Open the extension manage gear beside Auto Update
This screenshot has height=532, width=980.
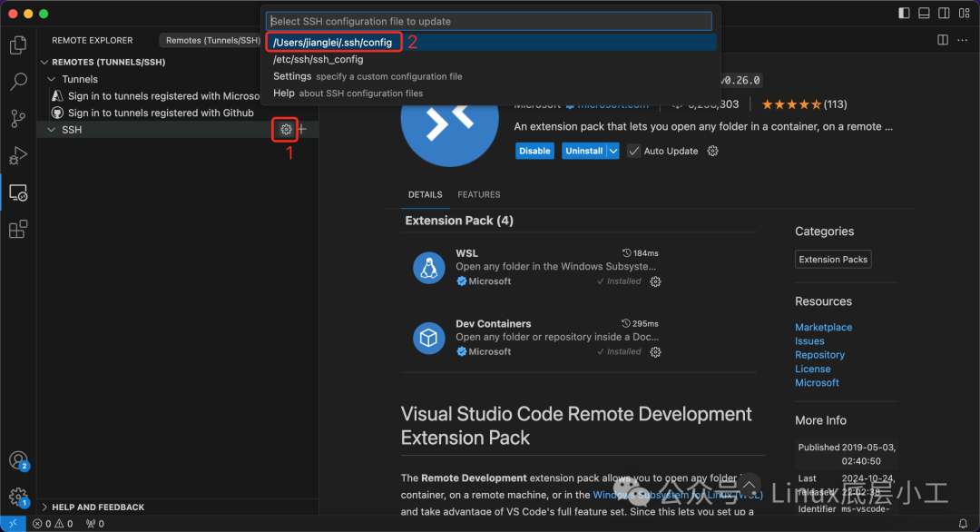712,151
